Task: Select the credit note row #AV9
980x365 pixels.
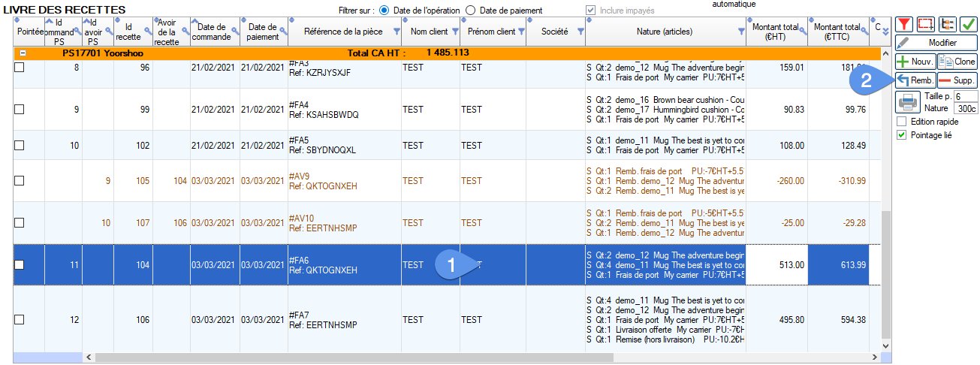Action: (x=447, y=181)
